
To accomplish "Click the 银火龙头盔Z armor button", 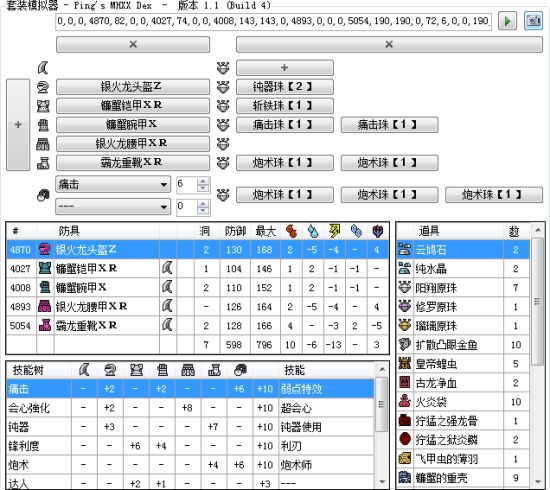I will coord(133,87).
